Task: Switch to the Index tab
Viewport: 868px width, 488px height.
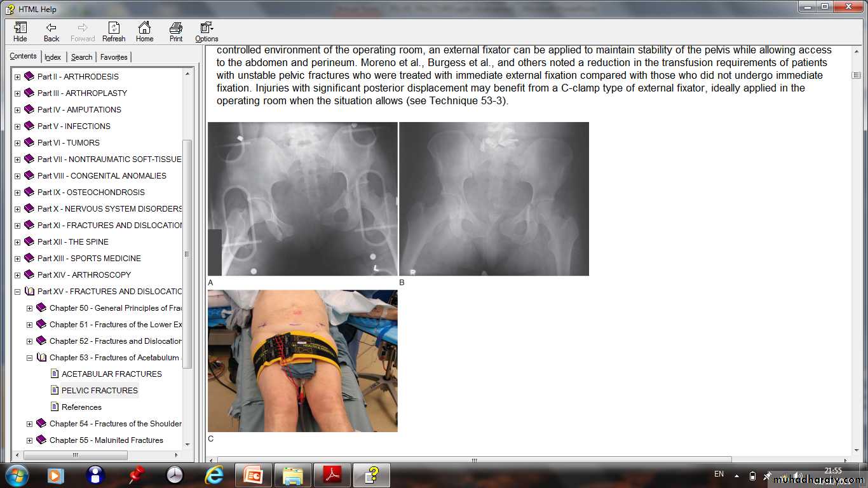Action: pyautogui.click(x=53, y=57)
